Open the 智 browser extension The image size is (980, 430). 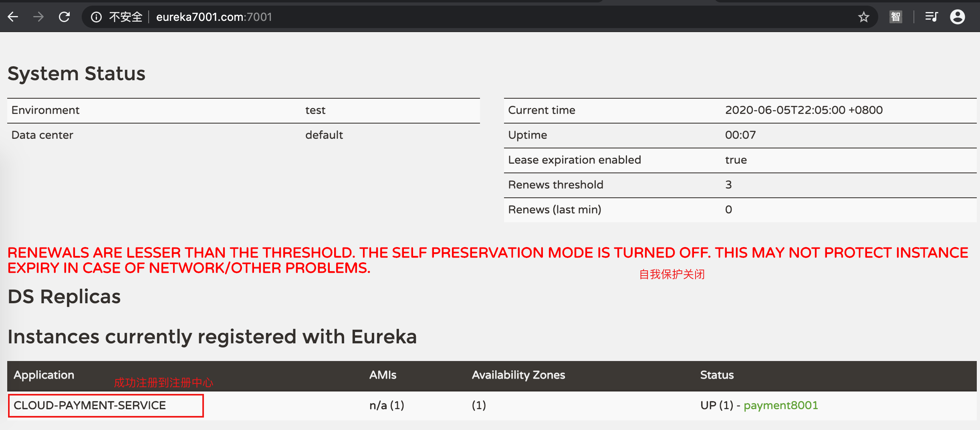(x=895, y=17)
